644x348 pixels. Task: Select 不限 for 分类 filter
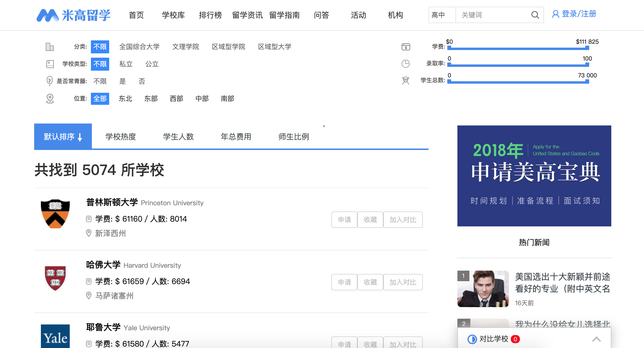[x=100, y=47]
